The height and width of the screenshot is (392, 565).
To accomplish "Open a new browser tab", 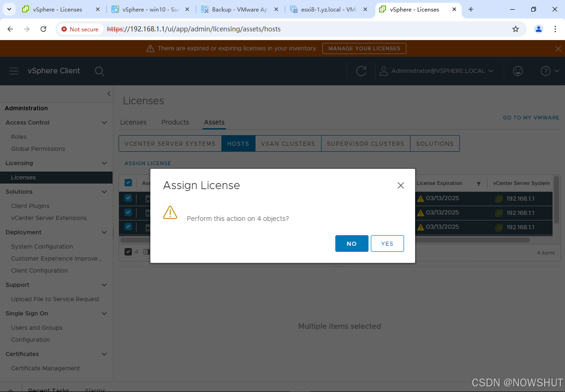I will pos(471,9).
